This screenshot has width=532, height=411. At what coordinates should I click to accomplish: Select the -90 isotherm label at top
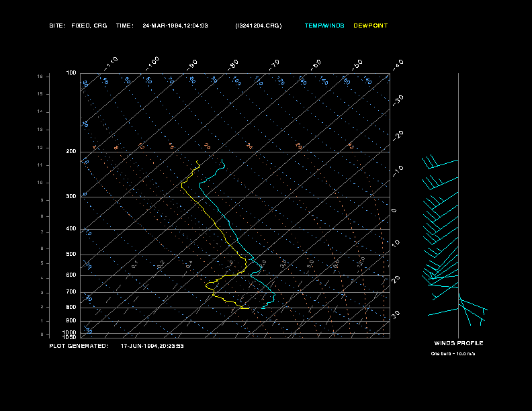click(191, 65)
